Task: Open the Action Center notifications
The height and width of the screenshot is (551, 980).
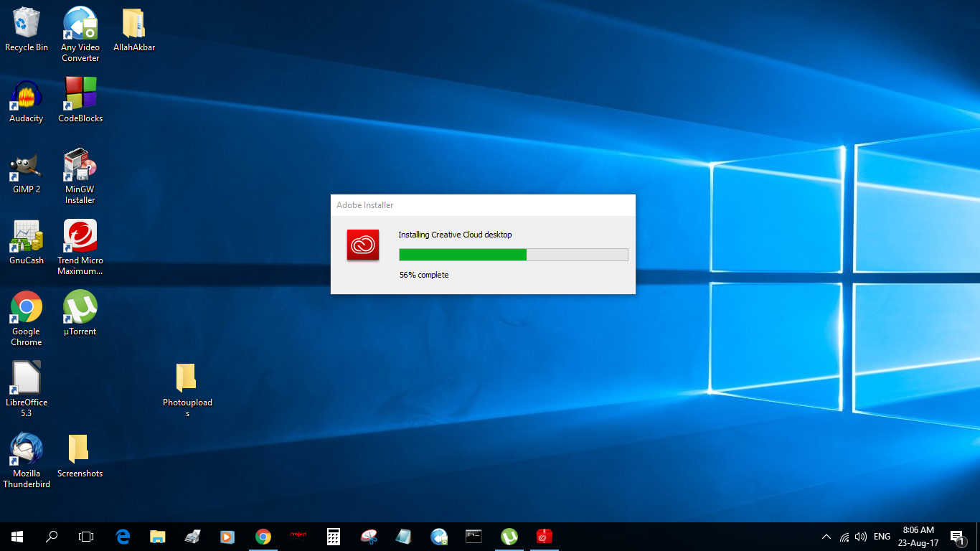Action: tap(957, 537)
